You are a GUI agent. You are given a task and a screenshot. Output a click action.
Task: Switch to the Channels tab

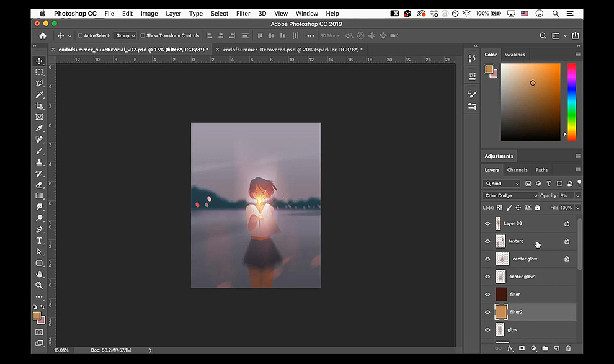(x=517, y=170)
